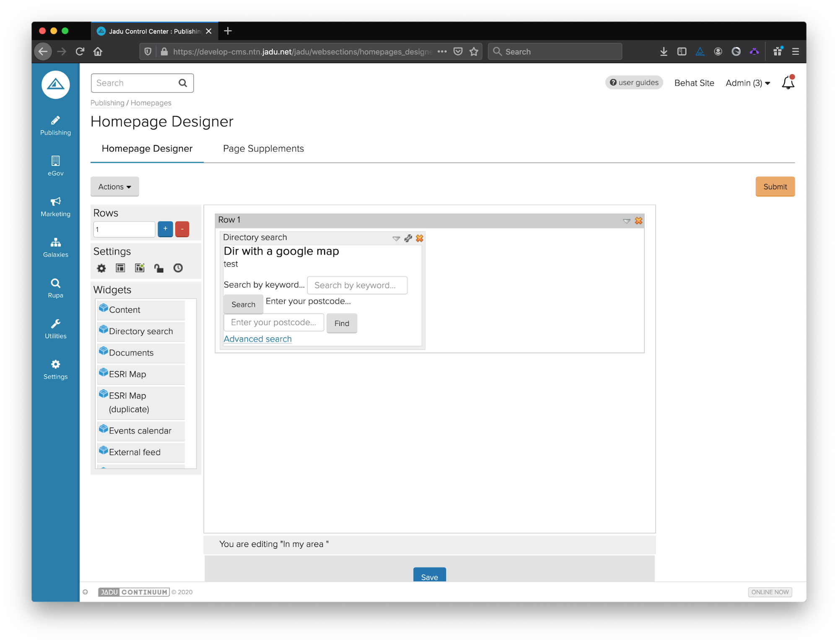Open the clock schedule icon in Settings
The image size is (838, 644).
(178, 268)
